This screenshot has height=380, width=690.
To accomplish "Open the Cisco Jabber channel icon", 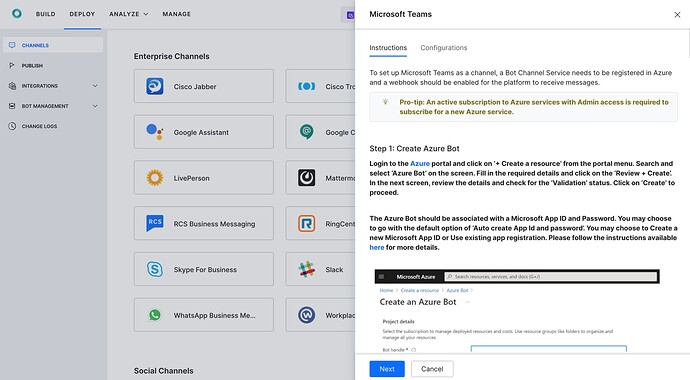I will point(154,86).
